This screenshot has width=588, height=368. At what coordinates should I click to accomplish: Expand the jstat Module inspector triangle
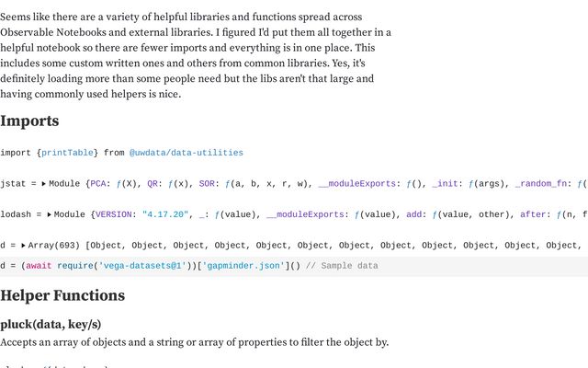click(x=44, y=184)
